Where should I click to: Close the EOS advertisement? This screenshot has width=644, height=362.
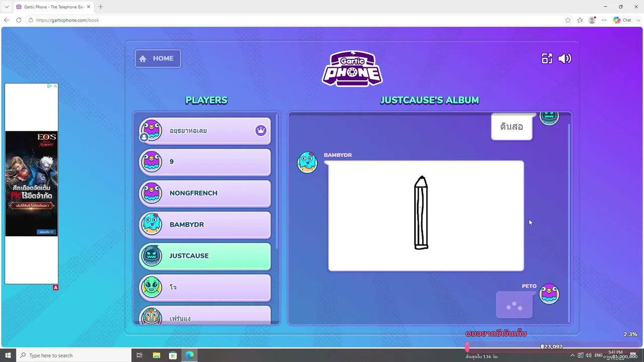55,86
